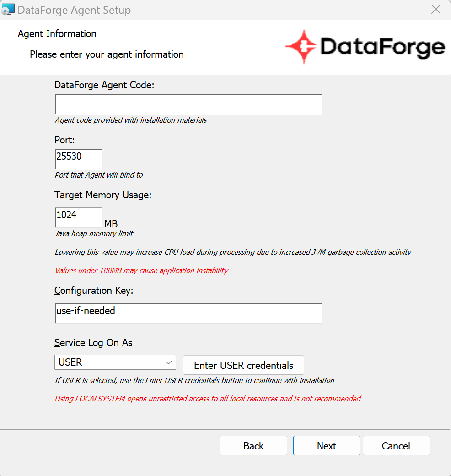Image resolution: width=451 pixels, height=476 pixels.
Task: Click the Target Memory Usage label
Action: point(103,195)
